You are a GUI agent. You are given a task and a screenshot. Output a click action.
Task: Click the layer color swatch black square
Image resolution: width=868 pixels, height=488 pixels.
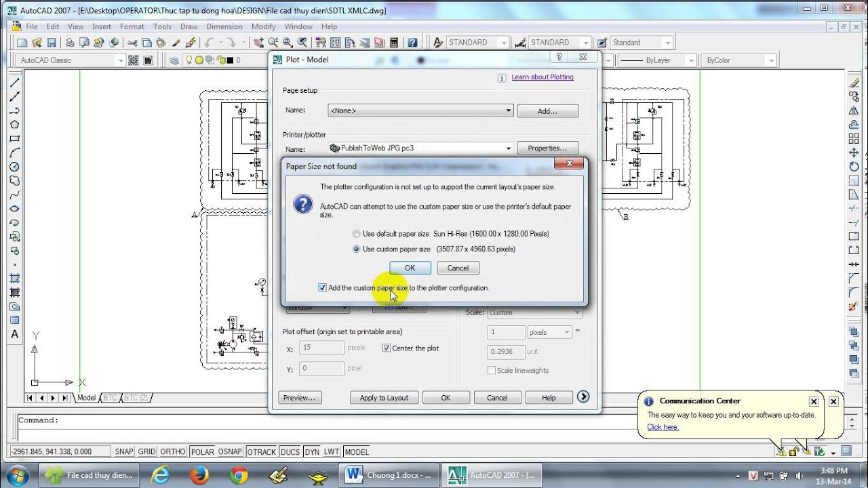click(x=229, y=60)
